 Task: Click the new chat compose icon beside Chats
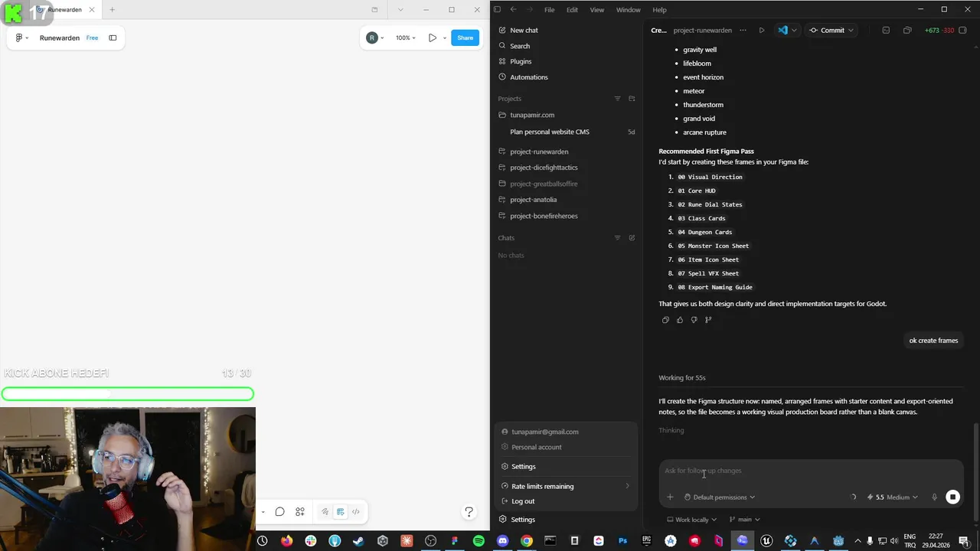click(x=632, y=238)
